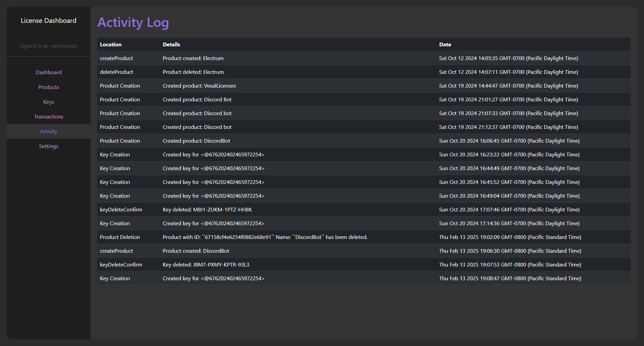Viewport: 644px width, 346px height.
Task: Select the 'Product created: Electrum' log row
Action: pyautogui.click(x=193, y=58)
